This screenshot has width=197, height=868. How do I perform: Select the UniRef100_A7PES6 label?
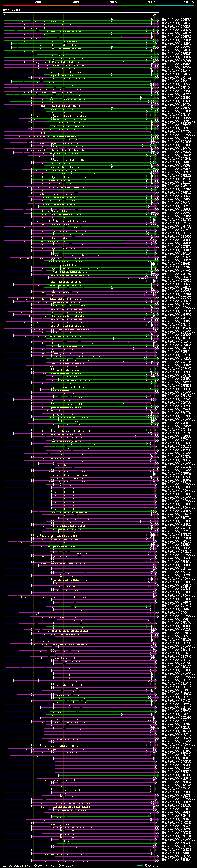point(177,460)
